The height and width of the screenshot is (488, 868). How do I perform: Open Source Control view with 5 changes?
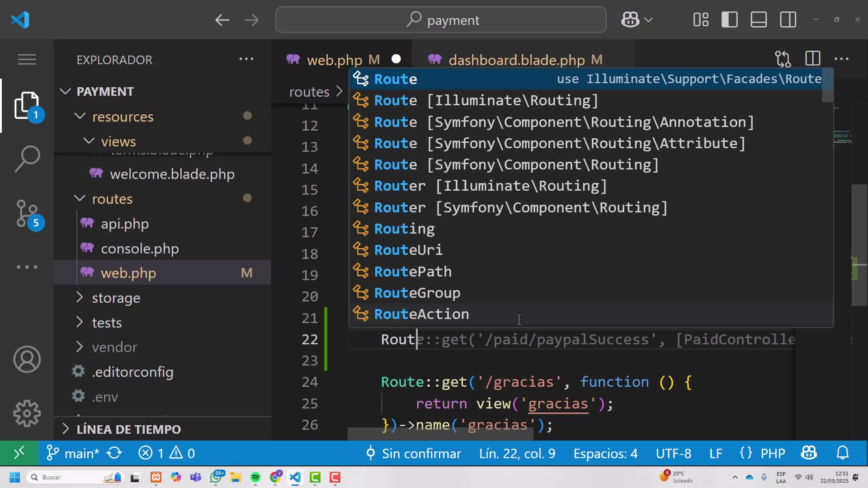pos(27,213)
